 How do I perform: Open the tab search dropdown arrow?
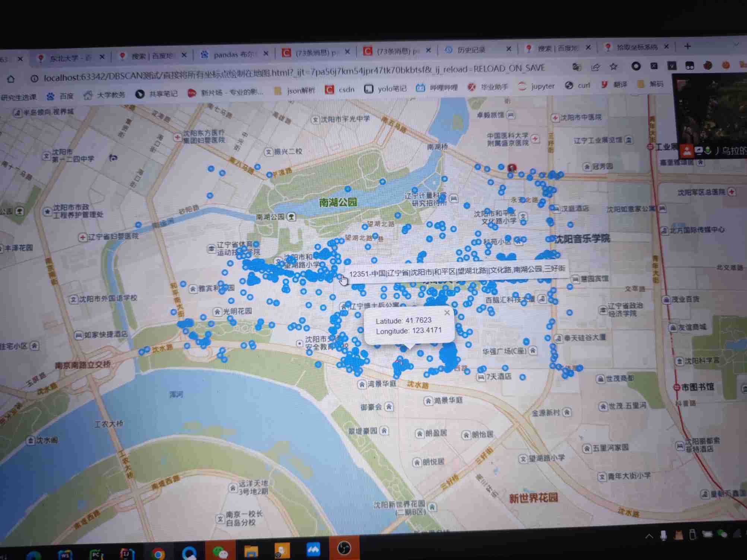pyautogui.click(x=736, y=44)
